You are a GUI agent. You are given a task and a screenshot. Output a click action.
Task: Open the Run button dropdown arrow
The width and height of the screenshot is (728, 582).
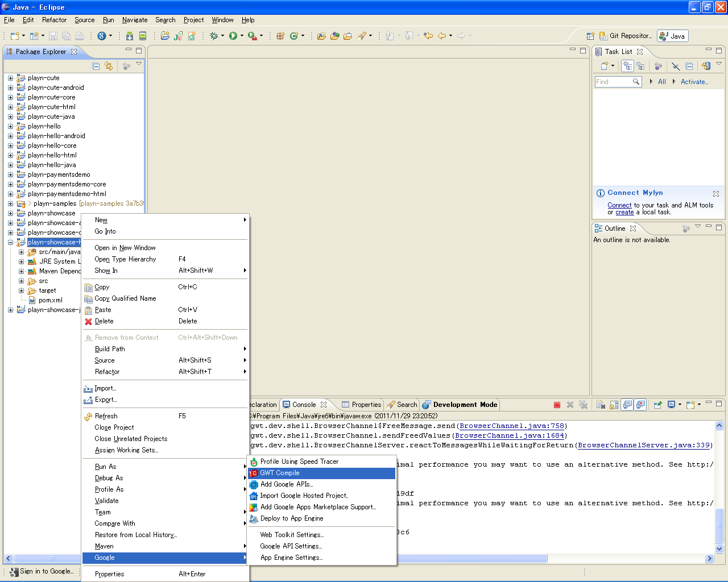(x=242, y=36)
